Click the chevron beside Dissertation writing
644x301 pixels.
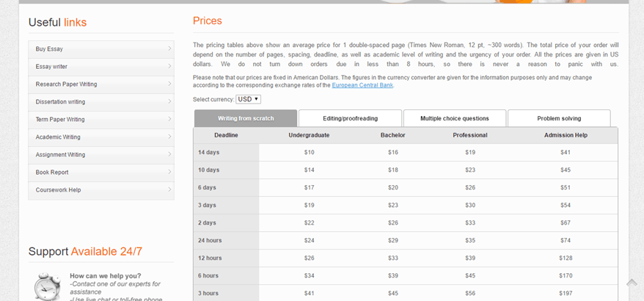(169, 101)
